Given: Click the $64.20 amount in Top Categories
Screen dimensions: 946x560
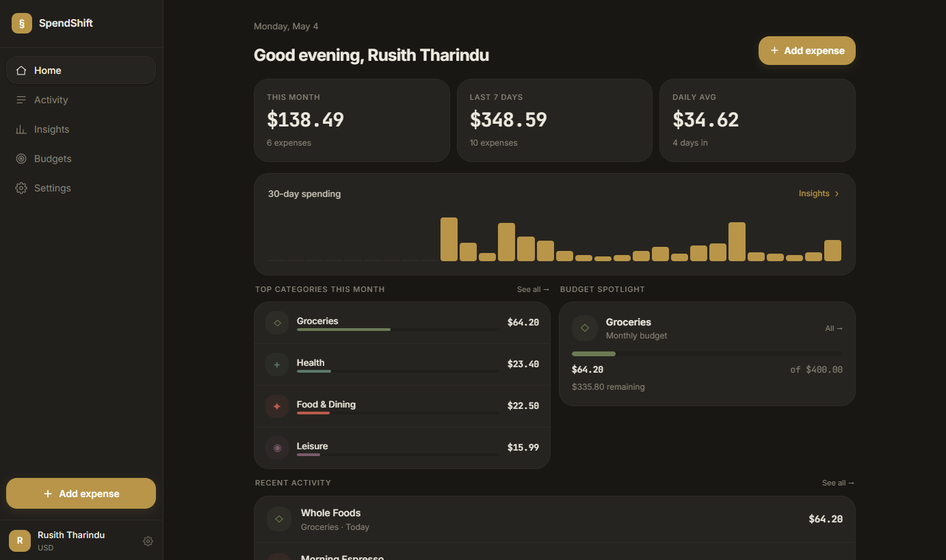Looking at the screenshot, I should pos(523,322).
